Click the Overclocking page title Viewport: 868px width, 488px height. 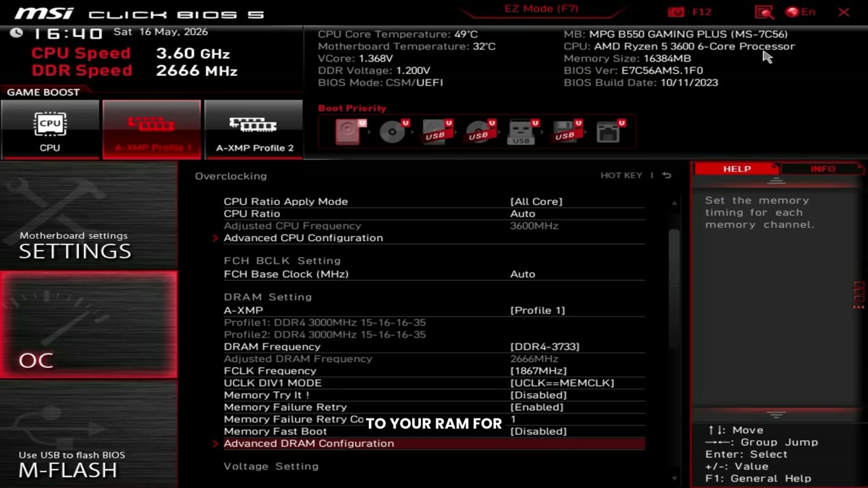pos(231,176)
